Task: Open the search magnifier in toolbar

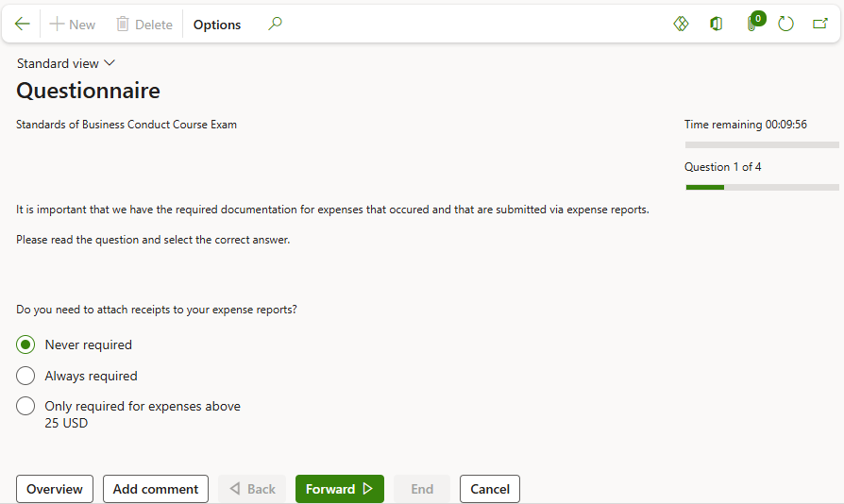Action: [275, 25]
